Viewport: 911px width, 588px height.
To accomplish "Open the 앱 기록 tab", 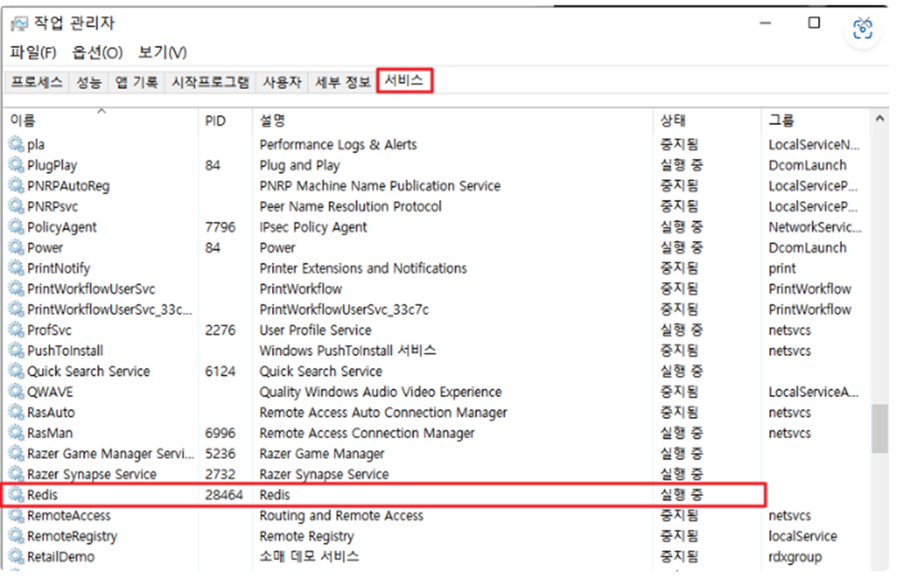I will pyautogui.click(x=136, y=82).
